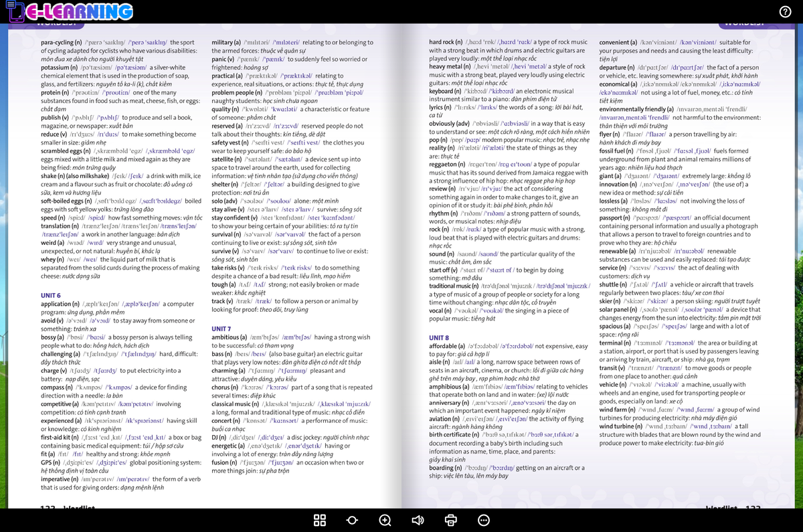The width and height of the screenshot is (803, 532).
Task: Click the "boarding (n)" wordlist entry
Action: (448, 467)
